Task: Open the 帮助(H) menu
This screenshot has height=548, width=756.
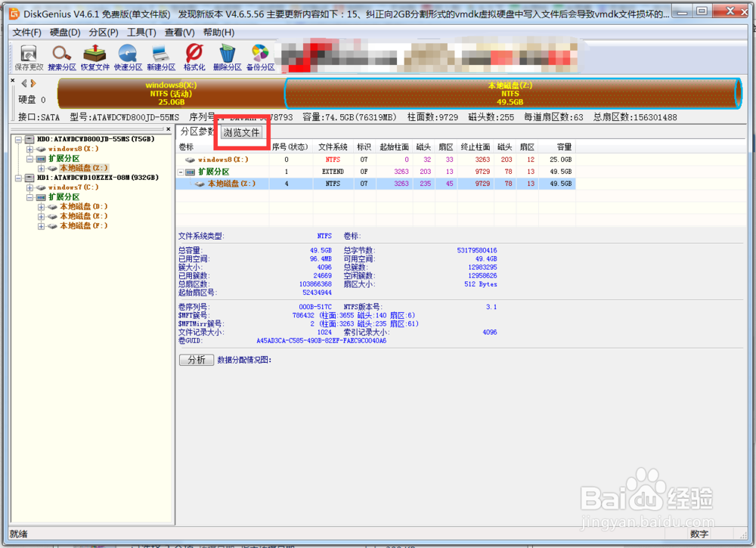Action: pos(218,33)
